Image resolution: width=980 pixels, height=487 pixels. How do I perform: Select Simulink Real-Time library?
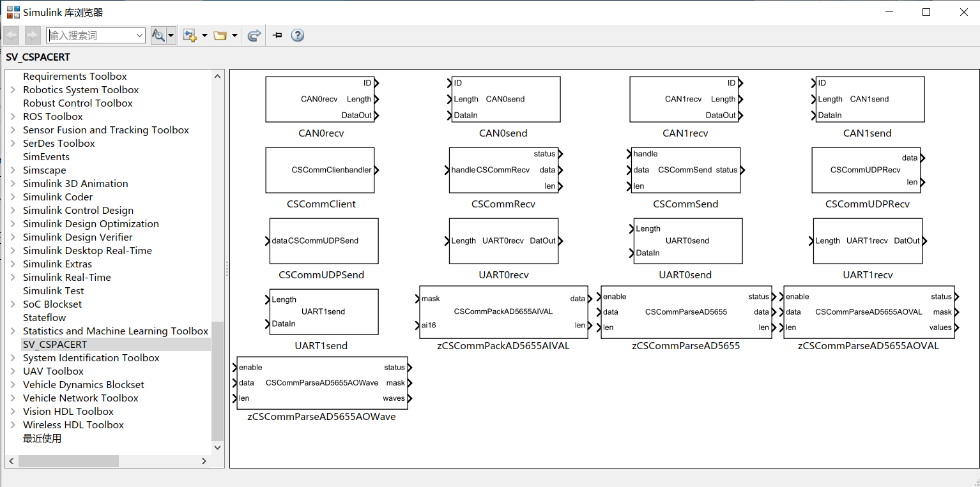point(67,278)
